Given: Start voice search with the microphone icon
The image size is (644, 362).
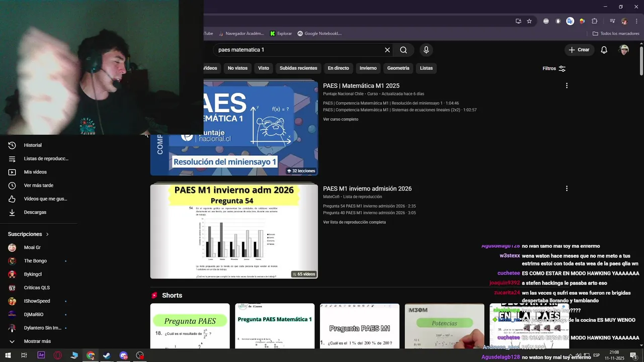Looking at the screenshot, I should (426, 50).
